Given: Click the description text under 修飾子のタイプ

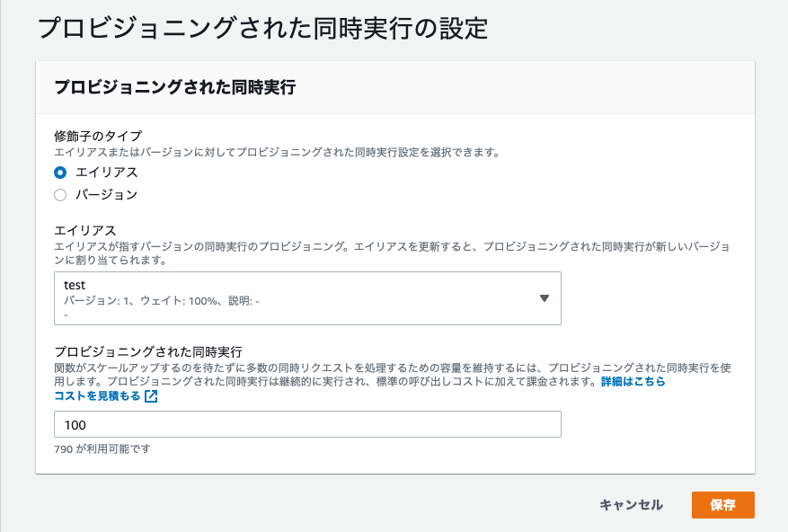Looking at the screenshot, I should [x=277, y=153].
